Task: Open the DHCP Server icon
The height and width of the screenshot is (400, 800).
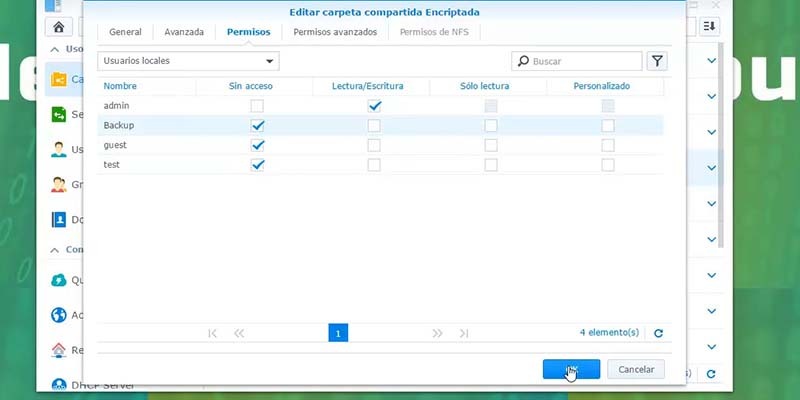Action: click(x=59, y=385)
